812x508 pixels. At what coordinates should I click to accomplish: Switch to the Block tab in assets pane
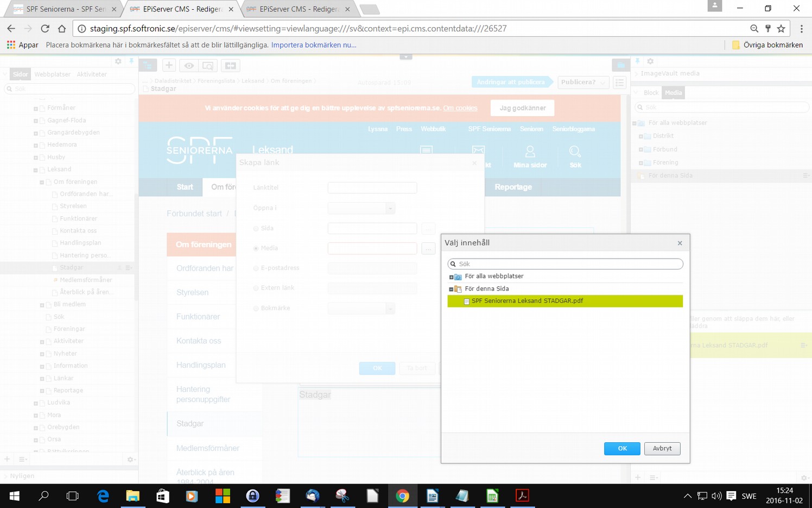click(x=651, y=93)
